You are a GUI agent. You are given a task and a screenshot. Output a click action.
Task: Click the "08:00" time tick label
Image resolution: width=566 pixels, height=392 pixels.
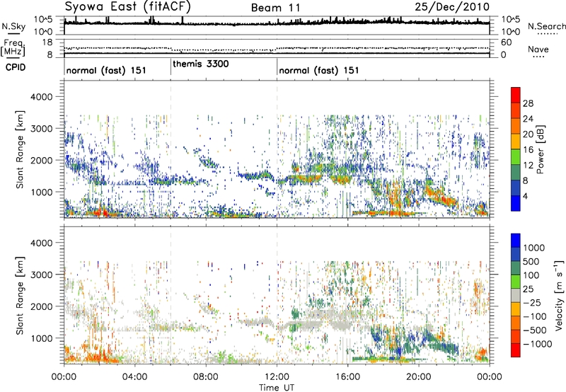point(206,377)
